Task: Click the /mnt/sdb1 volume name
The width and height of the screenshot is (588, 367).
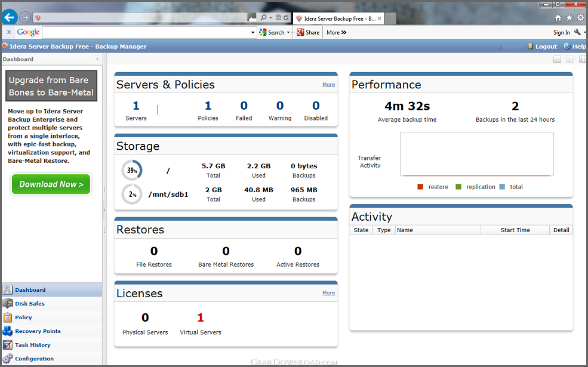Action: (x=168, y=195)
